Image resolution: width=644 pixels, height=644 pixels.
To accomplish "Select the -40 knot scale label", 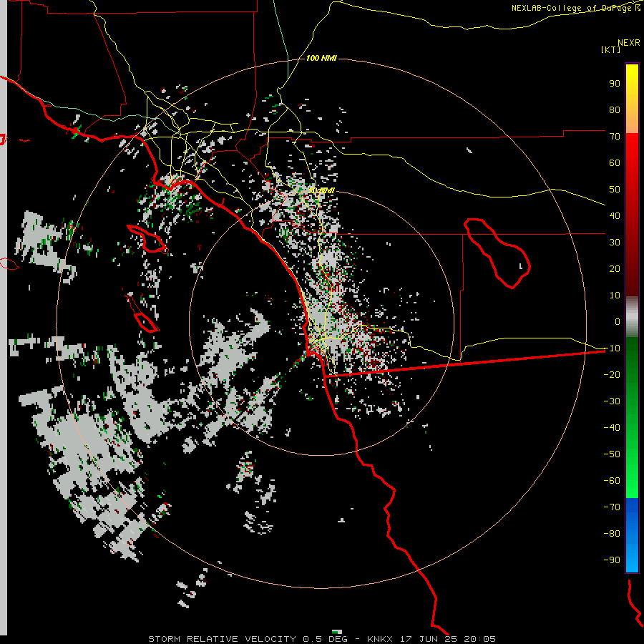I will point(612,428).
